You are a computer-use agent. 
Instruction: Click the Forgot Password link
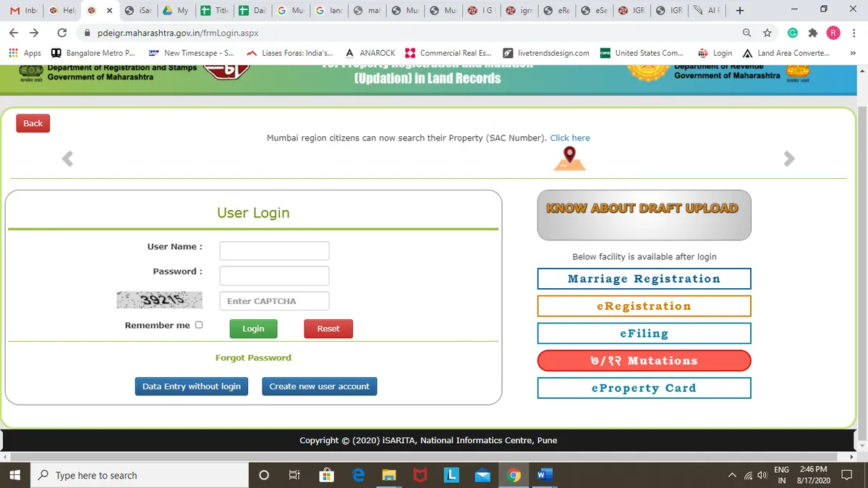(253, 358)
